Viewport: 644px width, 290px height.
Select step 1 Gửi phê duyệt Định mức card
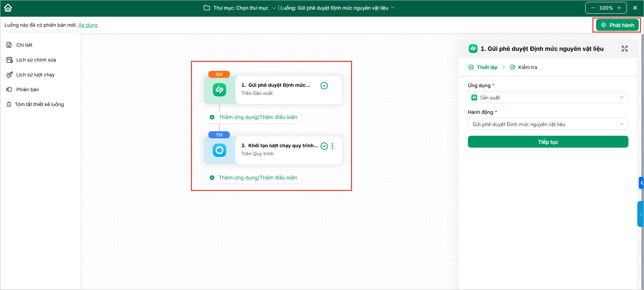[x=273, y=90]
